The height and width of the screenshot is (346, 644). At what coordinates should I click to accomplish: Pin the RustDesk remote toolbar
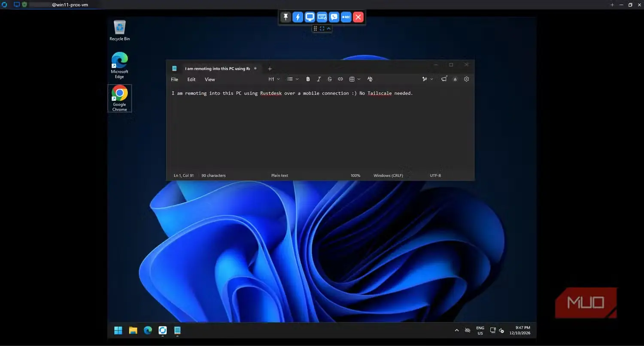tap(286, 17)
